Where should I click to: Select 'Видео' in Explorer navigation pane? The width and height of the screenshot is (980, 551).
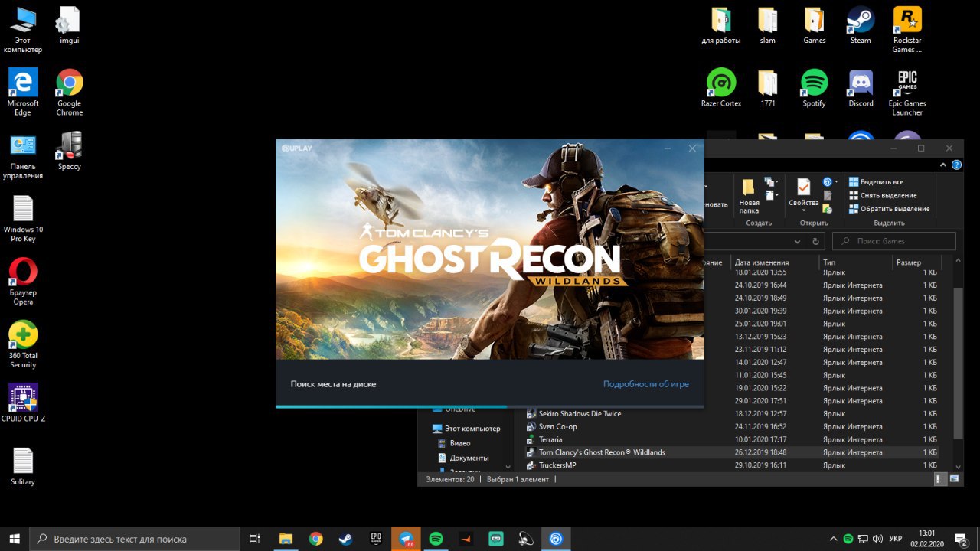454,443
